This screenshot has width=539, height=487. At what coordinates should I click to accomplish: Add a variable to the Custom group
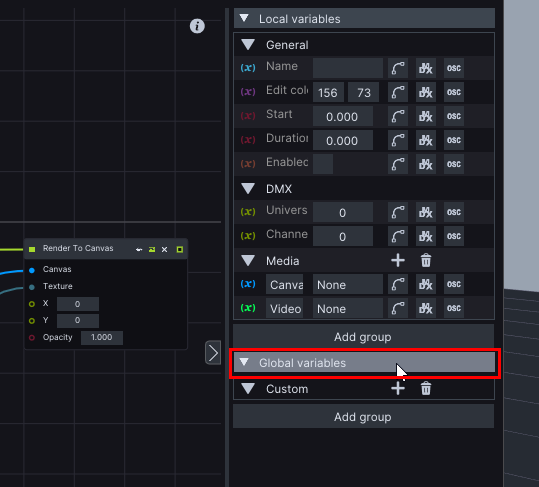click(x=398, y=389)
